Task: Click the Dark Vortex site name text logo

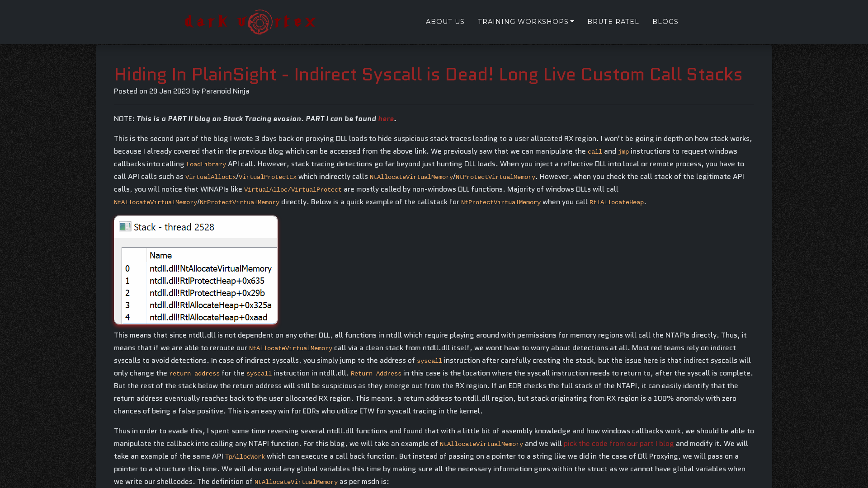Action: 250,21
